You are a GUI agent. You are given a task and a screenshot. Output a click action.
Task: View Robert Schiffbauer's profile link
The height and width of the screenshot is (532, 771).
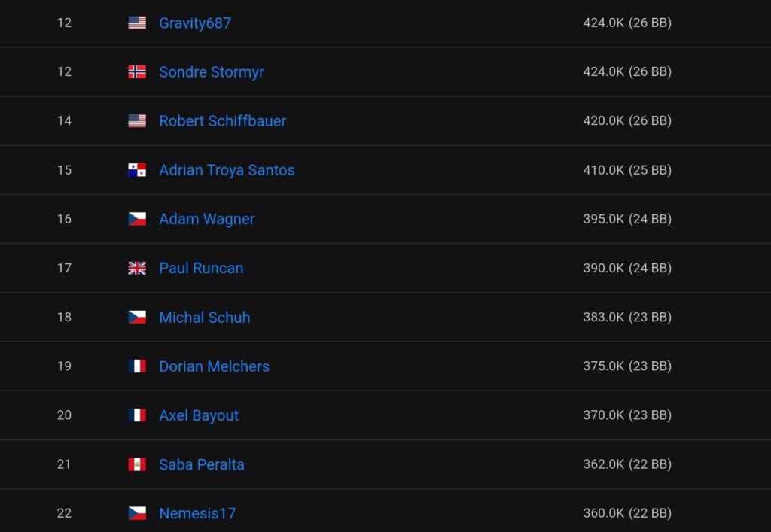pyautogui.click(x=222, y=121)
